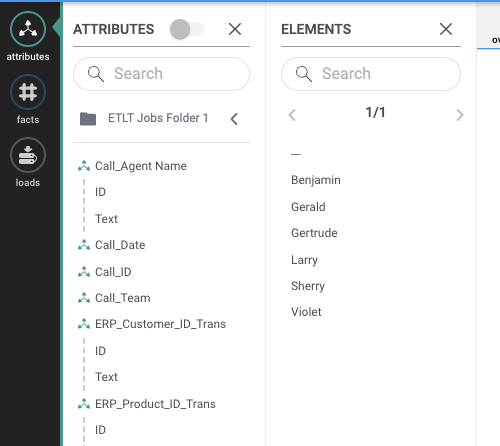Open ETLT Jobs Folder 1 link
Viewport: 500px width, 446px height.
[x=158, y=118]
